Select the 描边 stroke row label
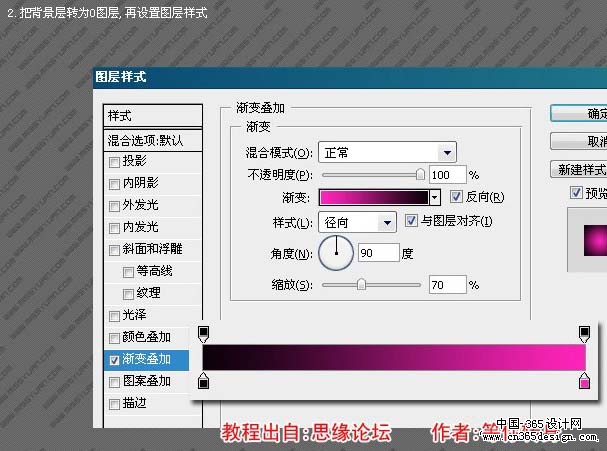This screenshot has width=607, height=451. coord(134,403)
